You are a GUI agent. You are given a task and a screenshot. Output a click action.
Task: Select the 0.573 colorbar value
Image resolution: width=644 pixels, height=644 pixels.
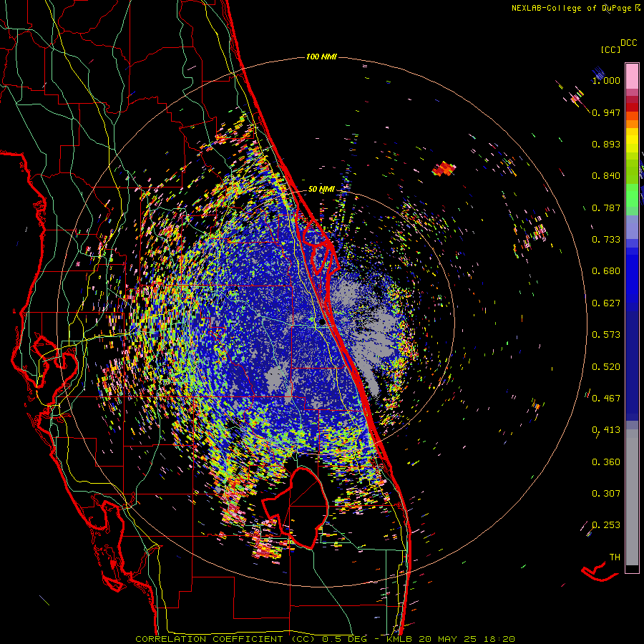[606, 335]
